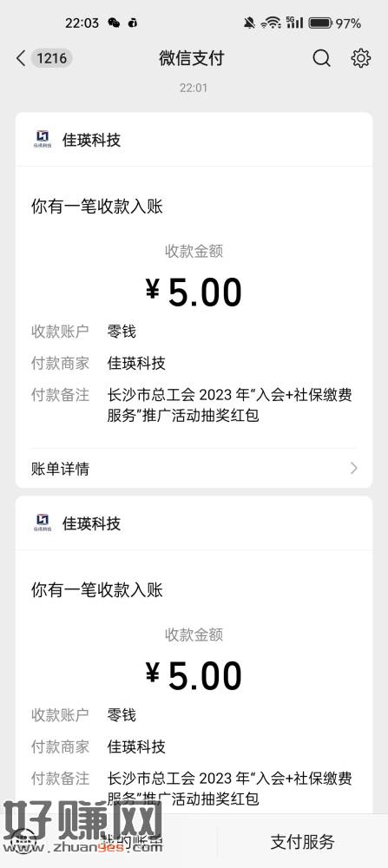Tap the second ¥5.00 amount

click(x=194, y=675)
